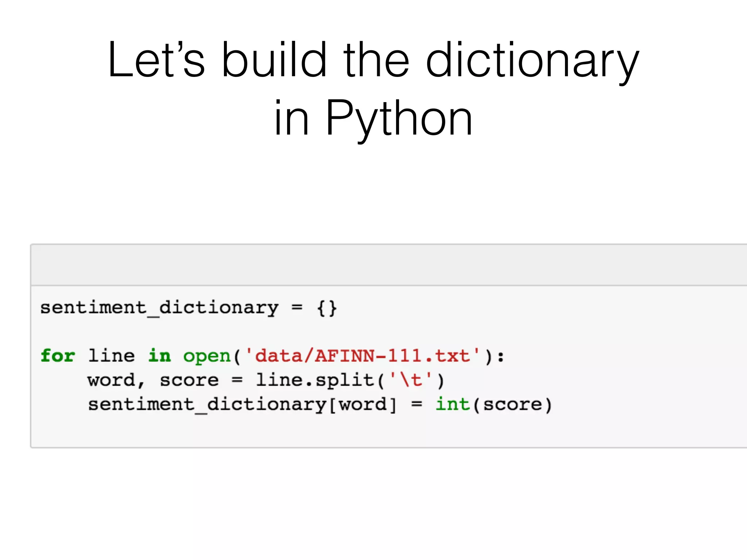Click sentiment_dictionary[word] on the last code line

coord(242,404)
